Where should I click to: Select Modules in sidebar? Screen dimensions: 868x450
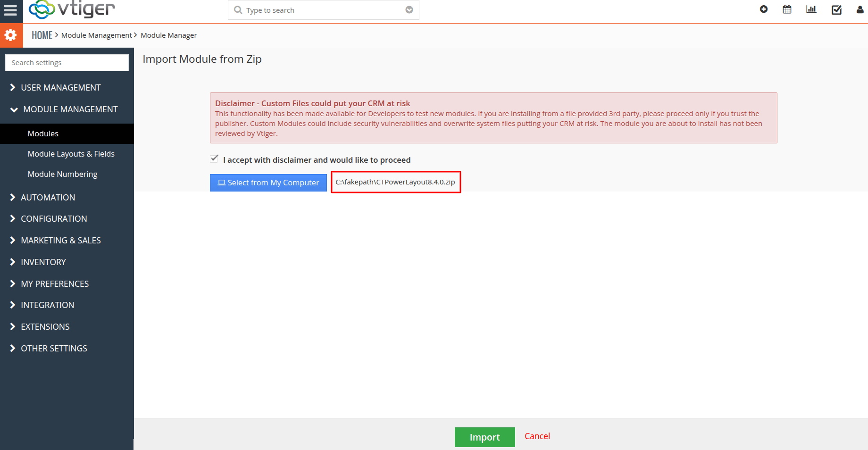67,133
